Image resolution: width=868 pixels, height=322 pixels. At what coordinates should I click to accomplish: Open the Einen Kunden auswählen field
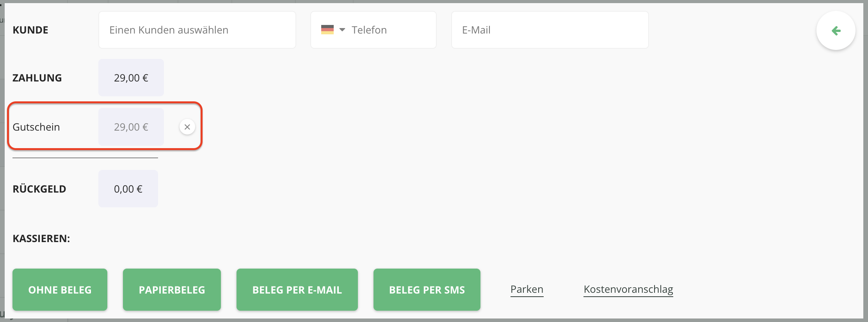coord(197,30)
